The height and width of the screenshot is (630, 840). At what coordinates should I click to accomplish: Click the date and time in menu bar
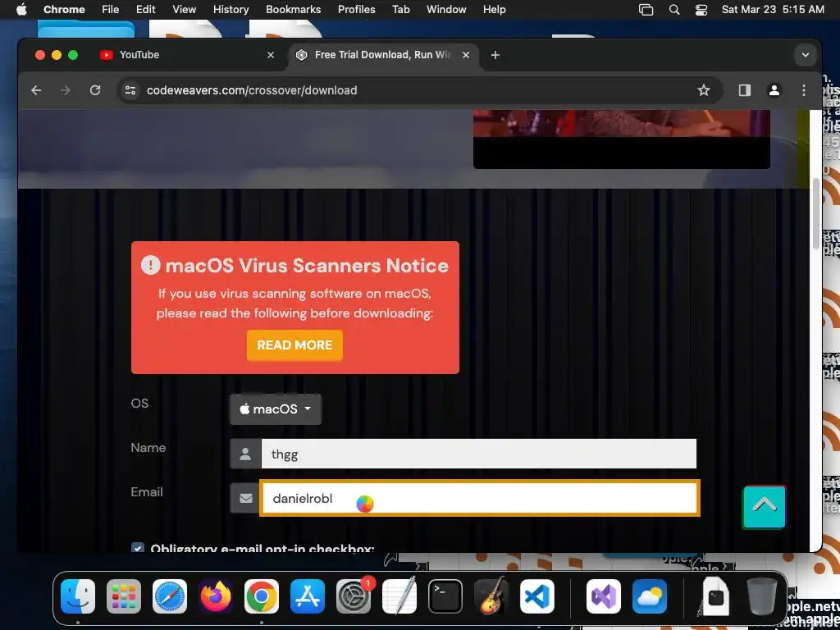pos(773,10)
